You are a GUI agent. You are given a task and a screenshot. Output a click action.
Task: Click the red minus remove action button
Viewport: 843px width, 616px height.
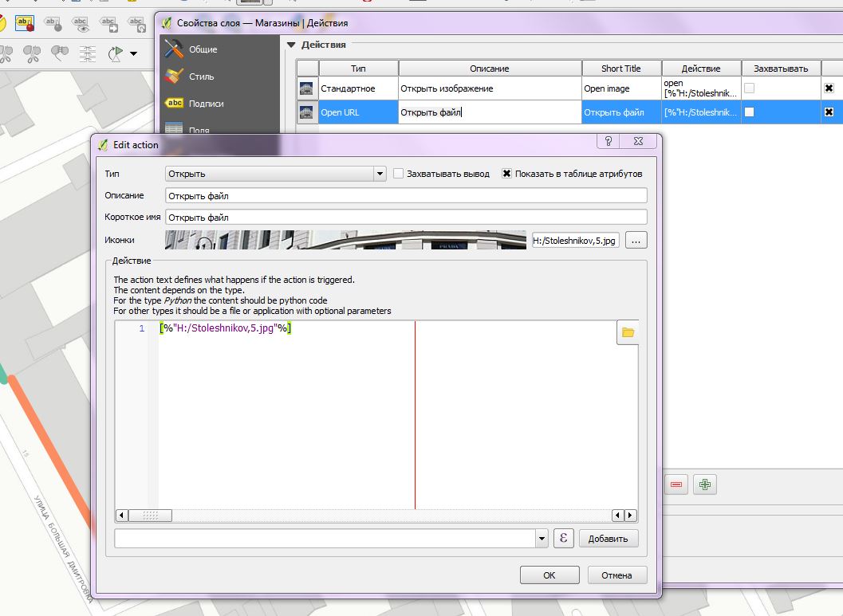tap(676, 485)
